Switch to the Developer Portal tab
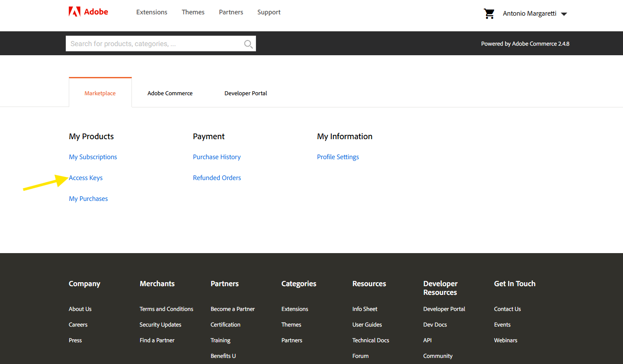The width and height of the screenshot is (623, 364). click(x=246, y=93)
